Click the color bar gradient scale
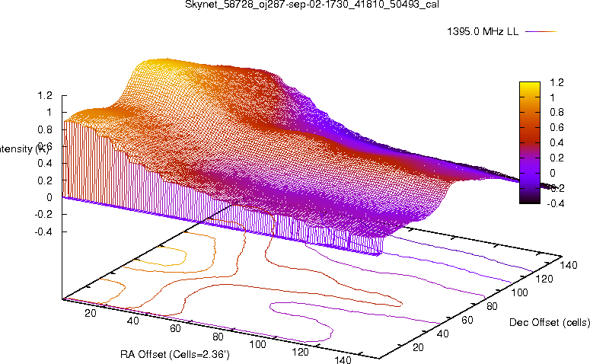This screenshot has width=590, height=364. tap(529, 142)
